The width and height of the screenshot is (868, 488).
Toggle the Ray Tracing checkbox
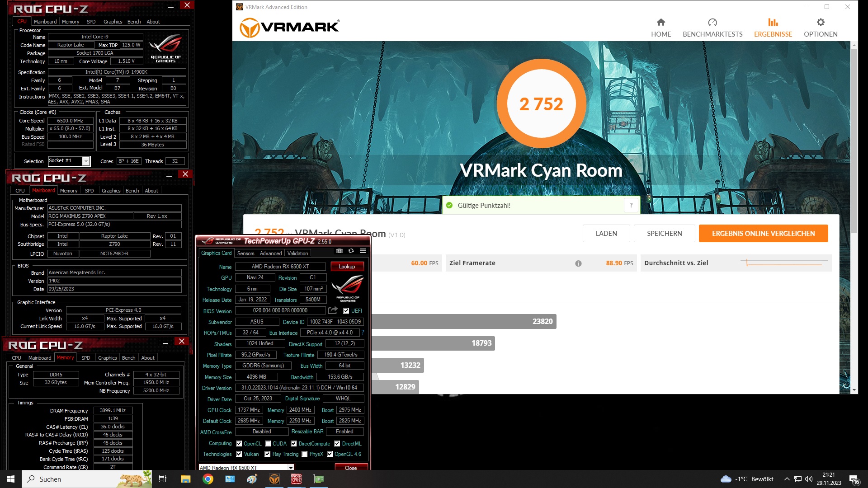coord(268,454)
